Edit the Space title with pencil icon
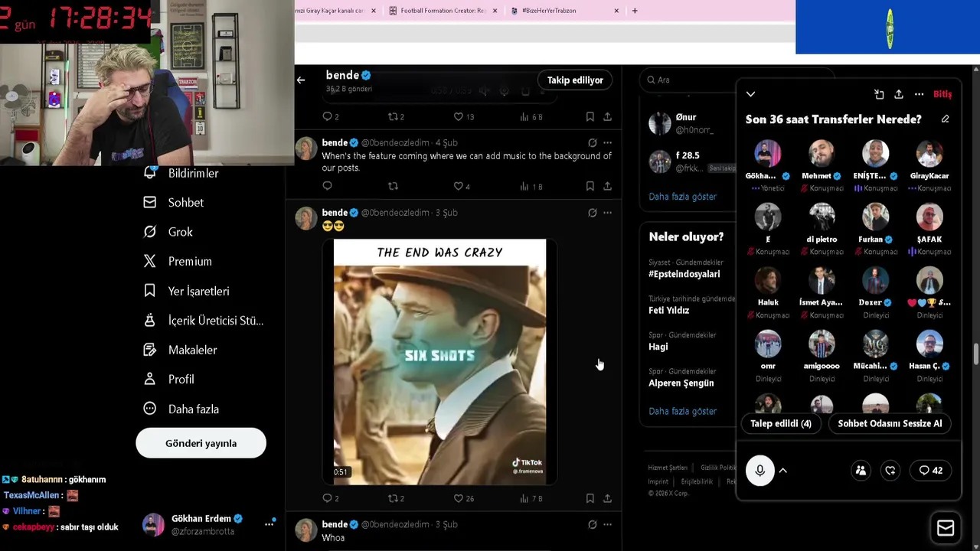This screenshot has width=980, height=551. click(x=945, y=119)
